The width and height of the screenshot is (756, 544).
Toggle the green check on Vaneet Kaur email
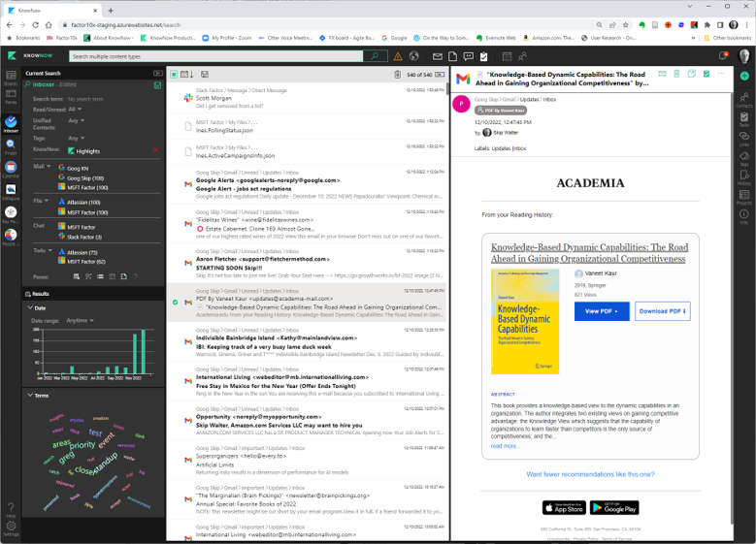(175, 303)
